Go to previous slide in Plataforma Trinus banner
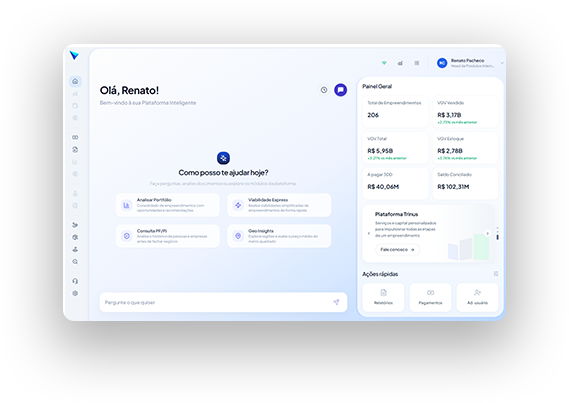The width and height of the screenshot is (569, 403). coord(369,234)
